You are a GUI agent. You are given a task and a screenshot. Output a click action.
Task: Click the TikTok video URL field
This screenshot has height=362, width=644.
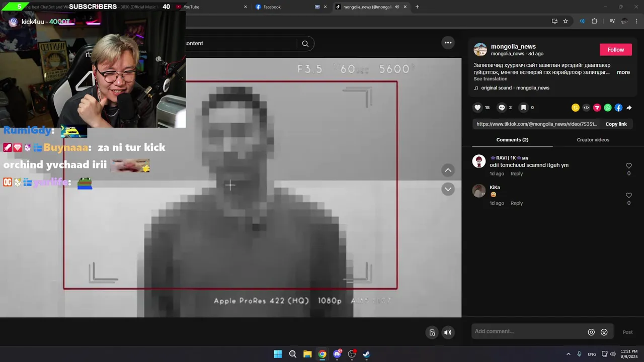536,124
